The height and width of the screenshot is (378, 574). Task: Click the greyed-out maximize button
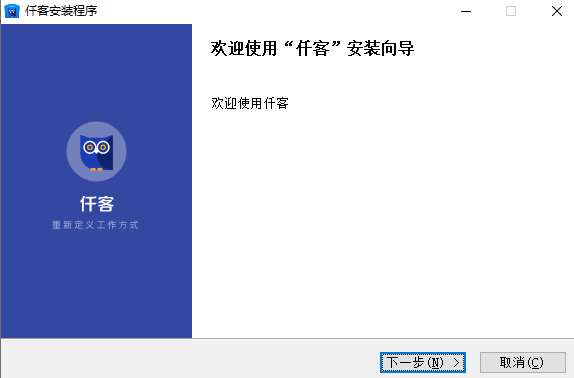point(511,11)
